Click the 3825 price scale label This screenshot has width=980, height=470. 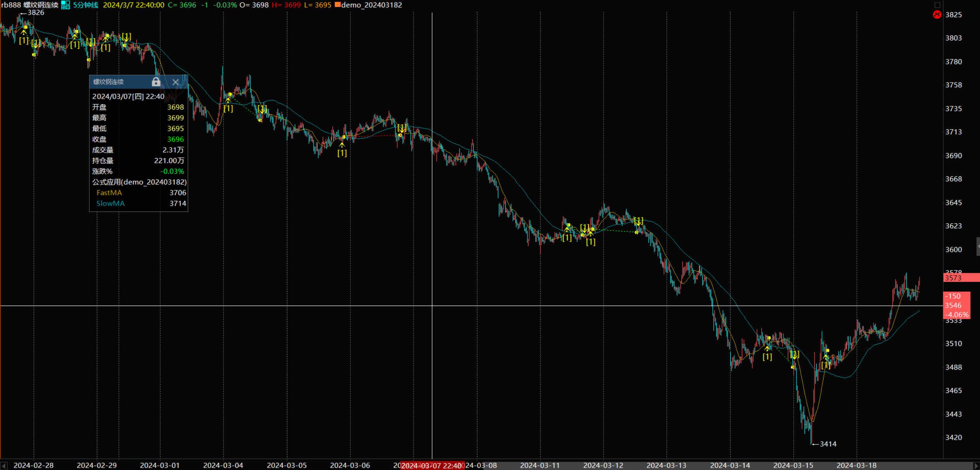pyautogui.click(x=954, y=15)
